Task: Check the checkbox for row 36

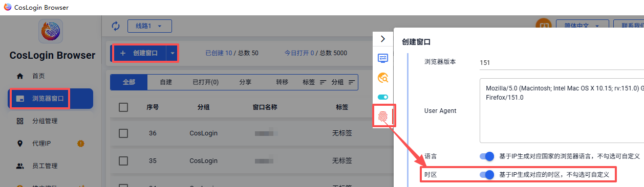Action: point(123,133)
